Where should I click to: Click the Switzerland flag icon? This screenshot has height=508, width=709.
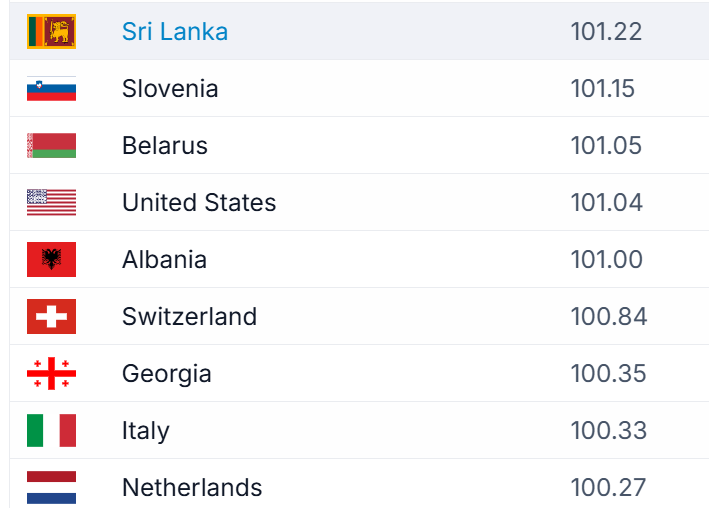coord(51,317)
